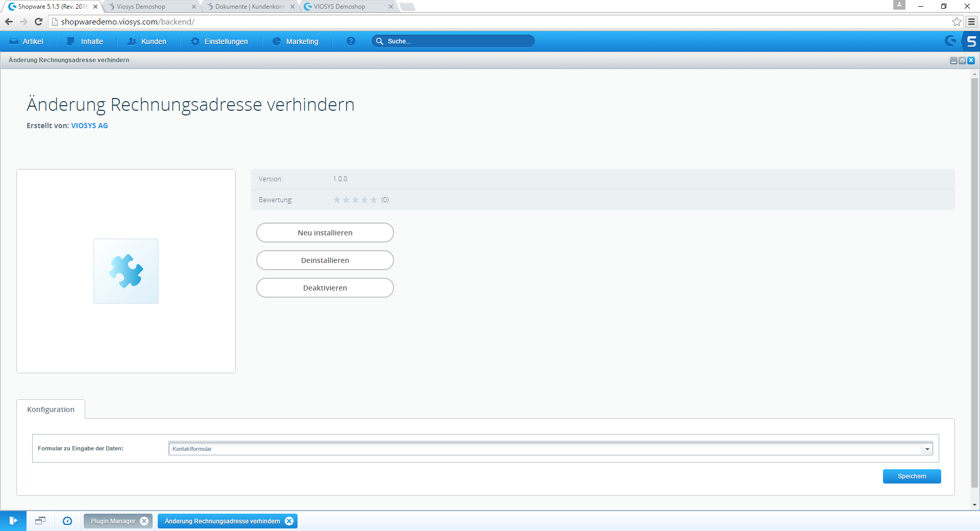
Task: Close the plugin detail subwindow
Action: click(971, 61)
